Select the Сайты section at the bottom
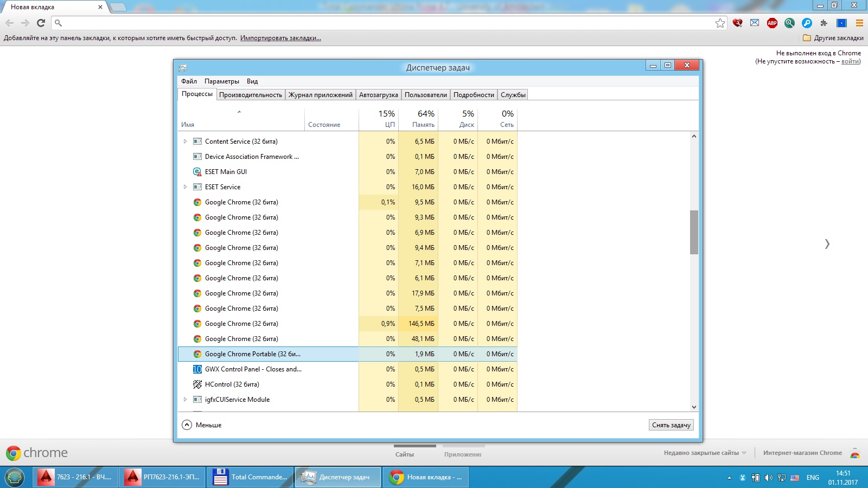This screenshot has height=488, width=868. click(405, 454)
